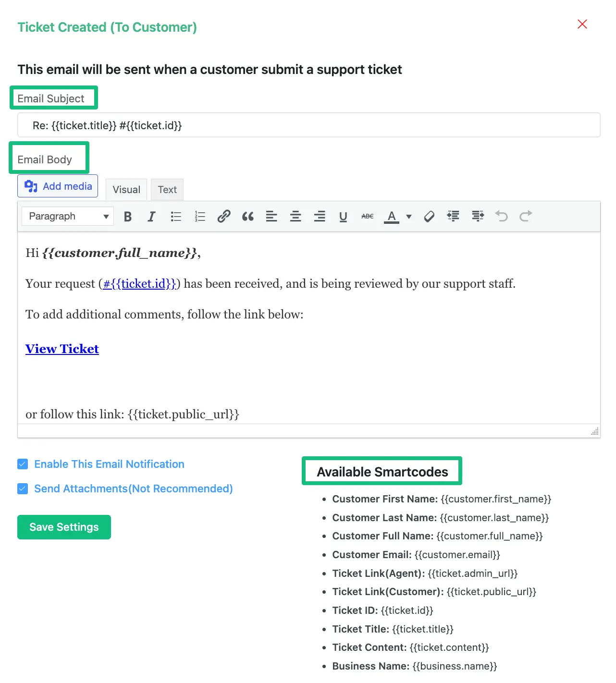Screen dimensions: 616x683
Task: Select the Ticket ID smartcode
Action: pyautogui.click(x=383, y=610)
